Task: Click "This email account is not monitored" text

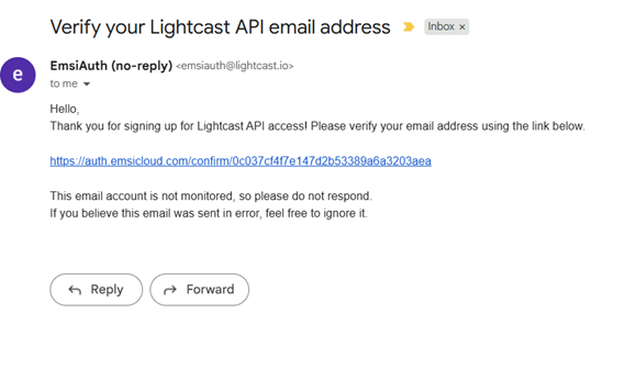Action: pyautogui.click(x=211, y=196)
